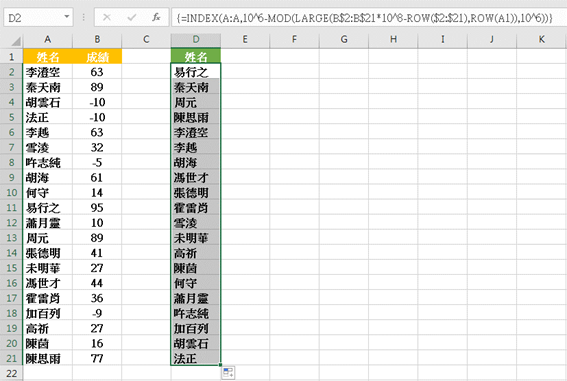The width and height of the screenshot is (567, 381).
Task: Select column E header
Action: (245, 40)
